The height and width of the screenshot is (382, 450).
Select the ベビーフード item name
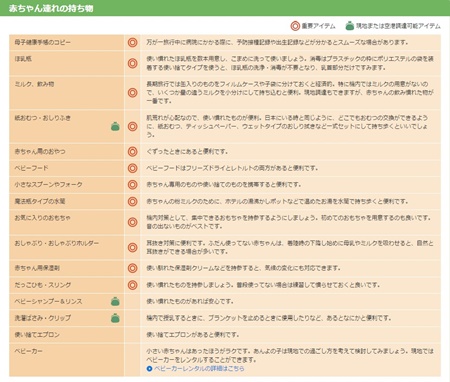[31, 168]
